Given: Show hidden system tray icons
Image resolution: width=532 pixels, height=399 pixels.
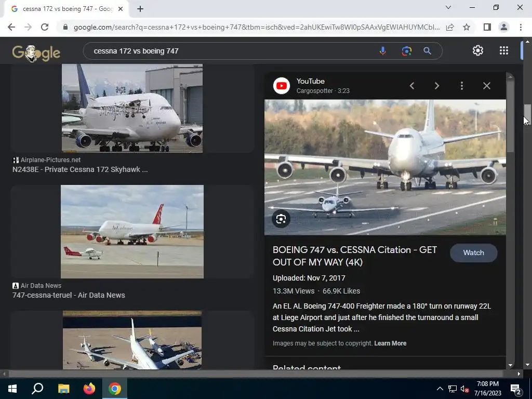Looking at the screenshot, I should pyautogui.click(x=440, y=389).
